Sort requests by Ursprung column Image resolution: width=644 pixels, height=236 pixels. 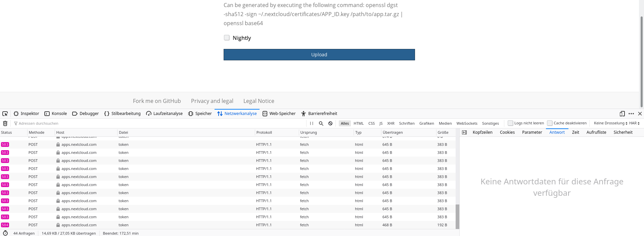tap(326, 132)
